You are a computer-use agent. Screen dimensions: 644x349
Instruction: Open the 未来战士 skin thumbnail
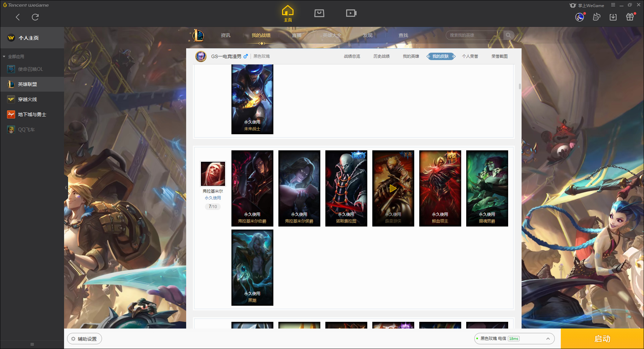[x=252, y=99]
